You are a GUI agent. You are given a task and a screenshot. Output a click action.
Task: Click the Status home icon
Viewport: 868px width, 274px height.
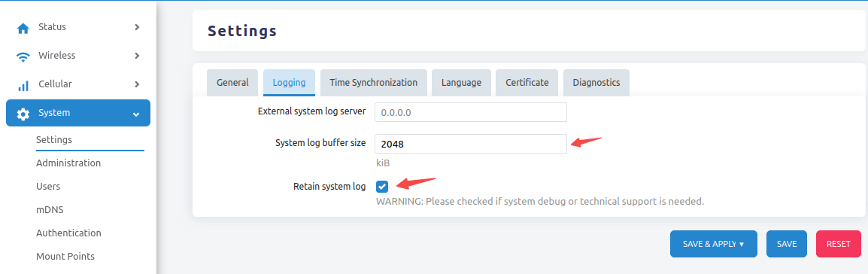click(23, 29)
